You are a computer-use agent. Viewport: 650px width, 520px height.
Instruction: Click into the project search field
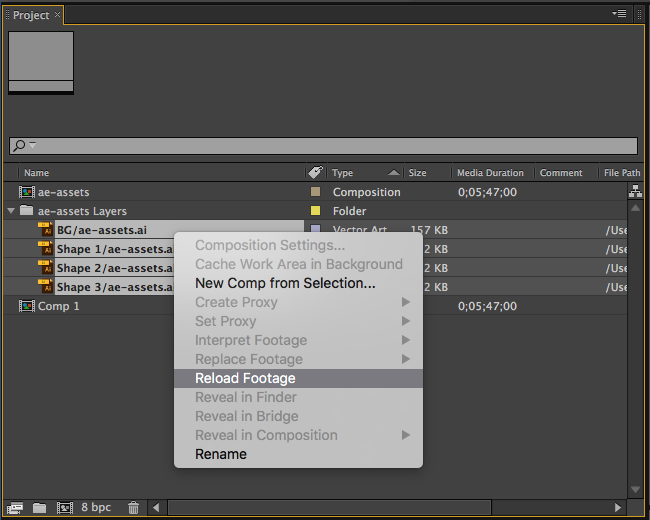pos(330,146)
